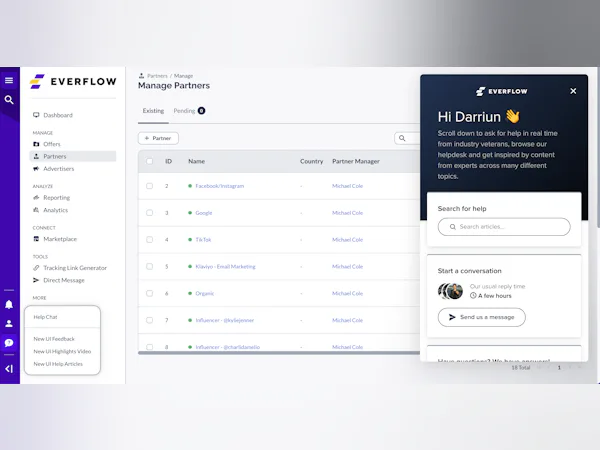
Task: Check the Organic row checkbox
Action: [x=150, y=293]
